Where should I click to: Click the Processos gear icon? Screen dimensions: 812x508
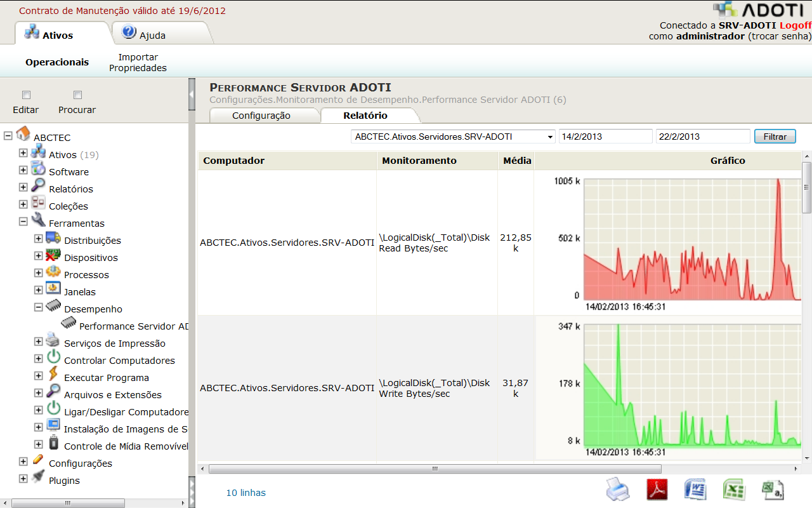point(54,272)
